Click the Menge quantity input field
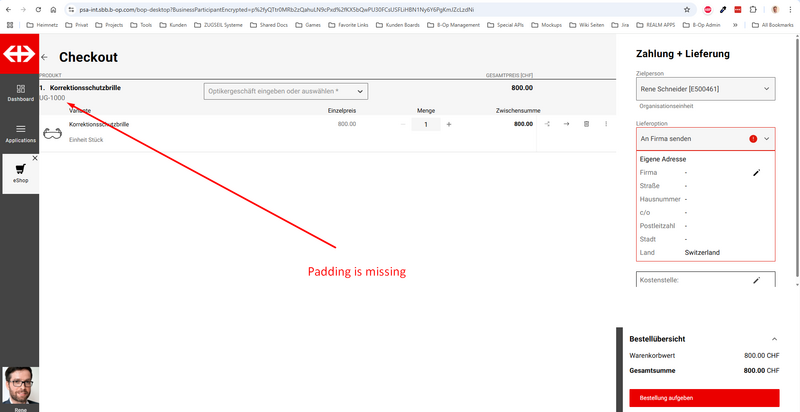 [x=426, y=124]
